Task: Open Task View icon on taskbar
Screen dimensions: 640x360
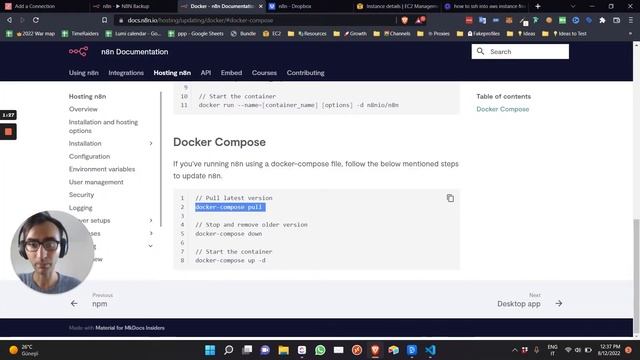Action: (x=247, y=350)
